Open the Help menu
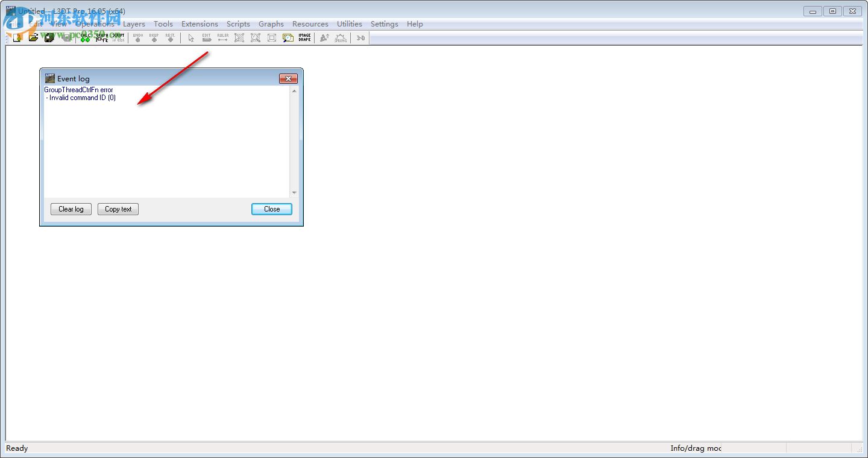The image size is (868, 458). pyautogui.click(x=415, y=24)
